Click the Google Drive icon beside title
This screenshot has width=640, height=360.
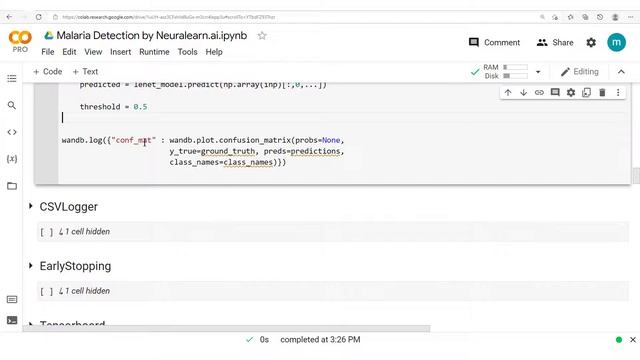pos(49,36)
